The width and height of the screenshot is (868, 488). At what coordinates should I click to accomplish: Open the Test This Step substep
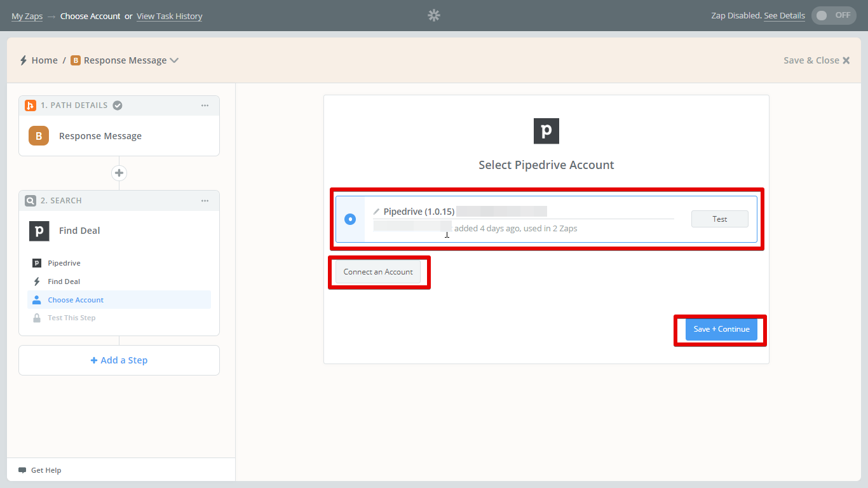(119, 318)
